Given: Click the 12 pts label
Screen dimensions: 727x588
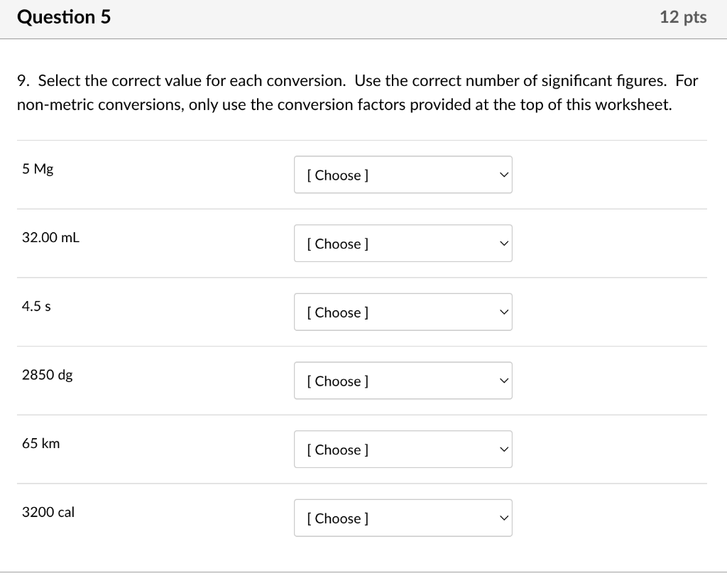Looking at the screenshot, I should [682, 17].
